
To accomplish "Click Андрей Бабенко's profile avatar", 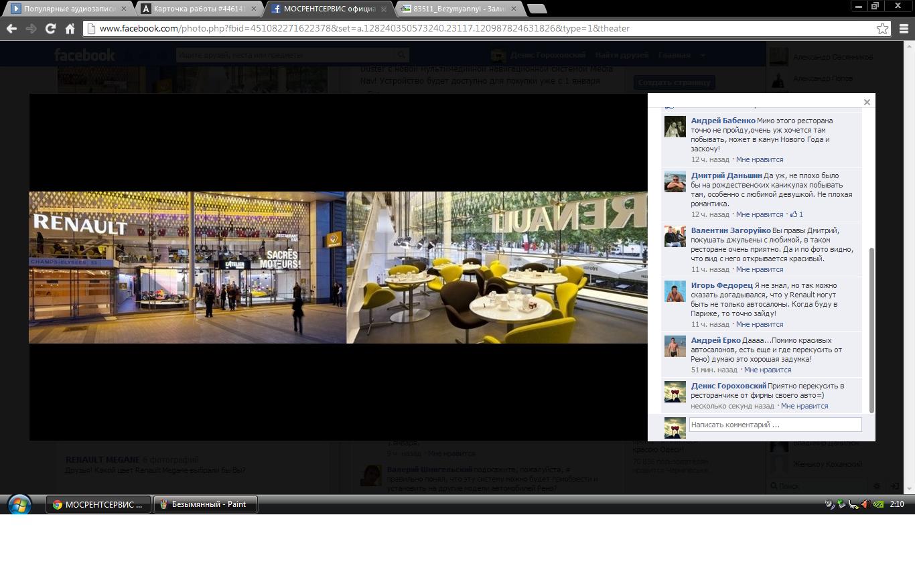I will coord(675,127).
